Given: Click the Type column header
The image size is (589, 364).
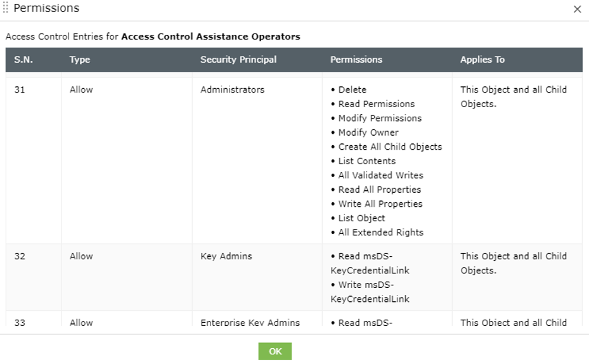Looking at the screenshot, I should [x=80, y=60].
